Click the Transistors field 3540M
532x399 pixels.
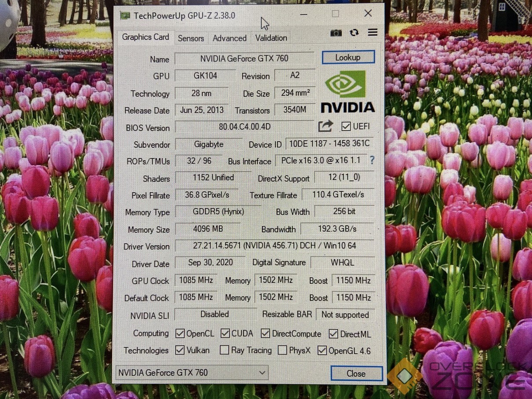[295, 110]
